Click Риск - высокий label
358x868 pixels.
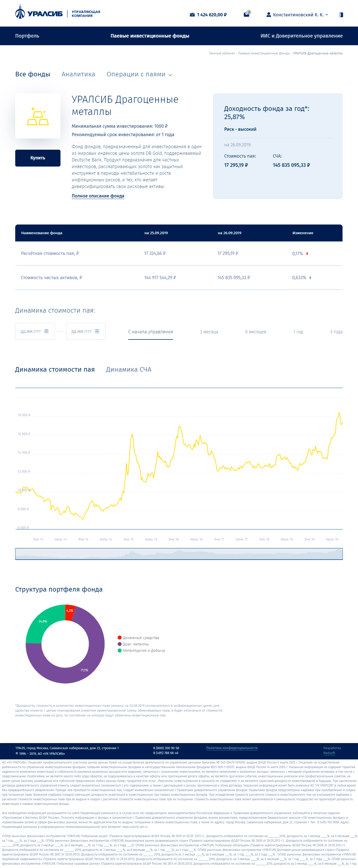click(240, 129)
